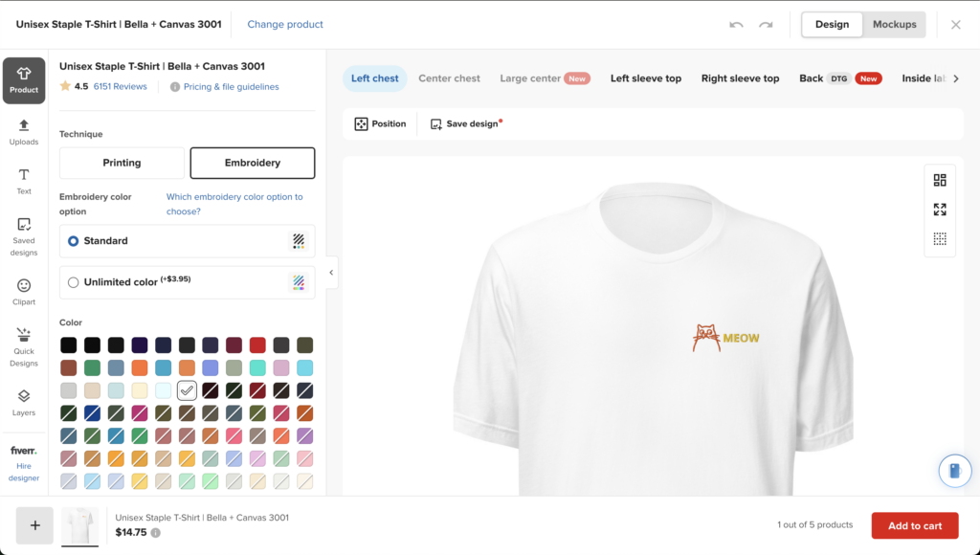Image resolution: width=980 pixels, height=555 pixels.
Task: Click the Add to cart button
Action: (915, 525)
